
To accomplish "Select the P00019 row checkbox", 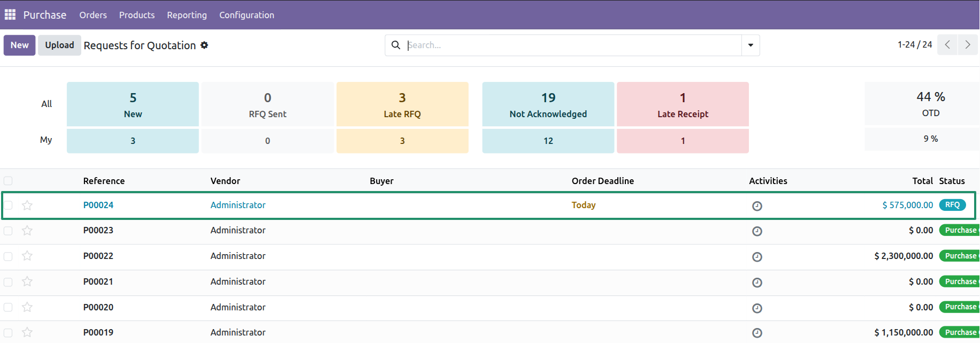I will (8, 333).
